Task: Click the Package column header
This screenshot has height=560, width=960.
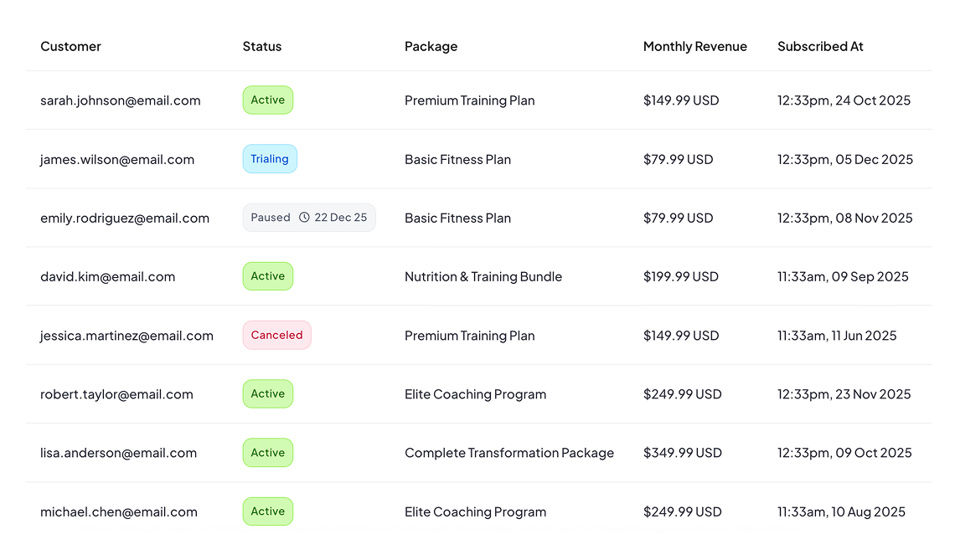Action: click(x=431, y=47)
